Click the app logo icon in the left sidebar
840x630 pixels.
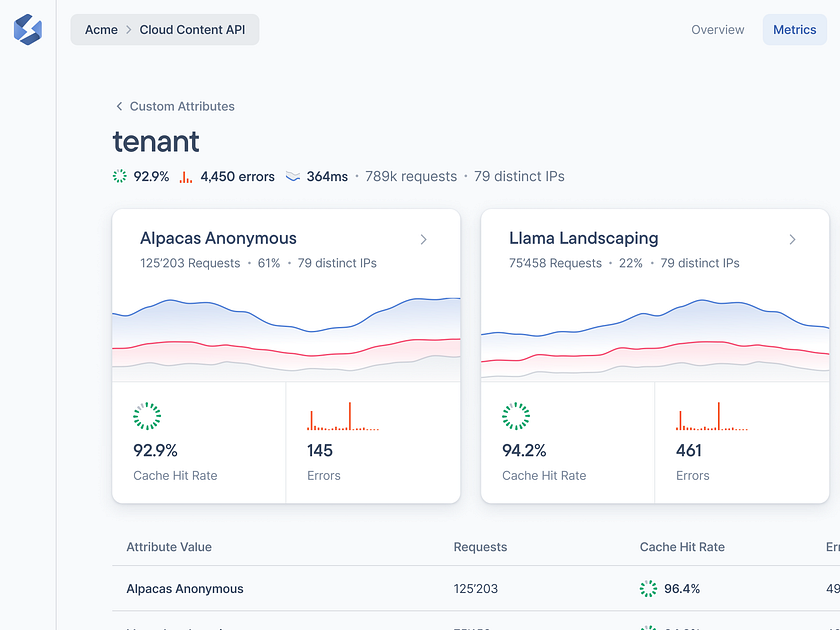coord(27,29)
